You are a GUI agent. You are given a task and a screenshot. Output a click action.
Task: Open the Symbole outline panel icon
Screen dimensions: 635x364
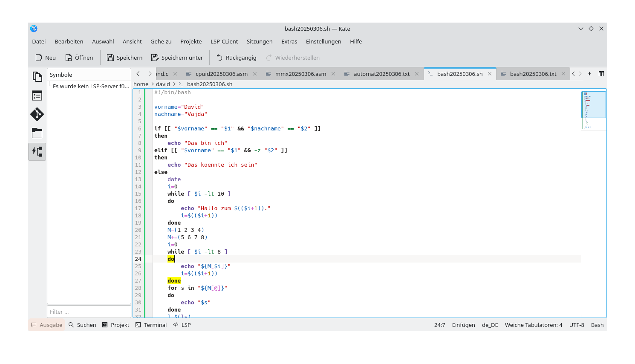click(37, 95)
